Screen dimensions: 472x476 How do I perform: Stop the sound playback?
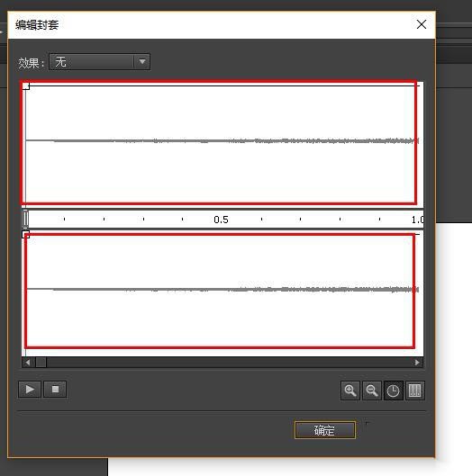coord(55,390)
